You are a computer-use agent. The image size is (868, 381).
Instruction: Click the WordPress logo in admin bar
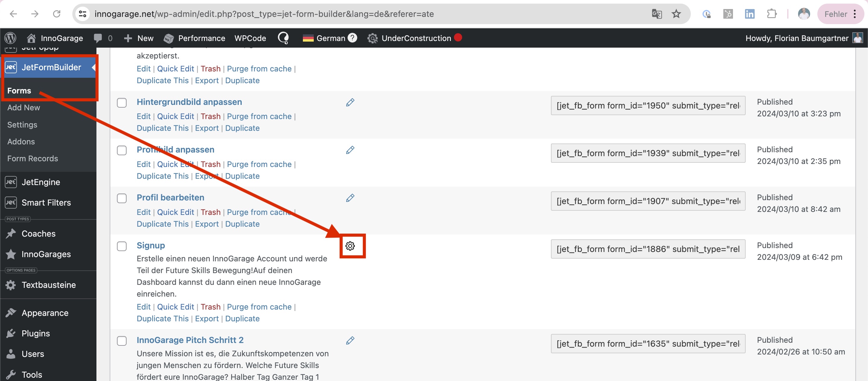(11, 38)
